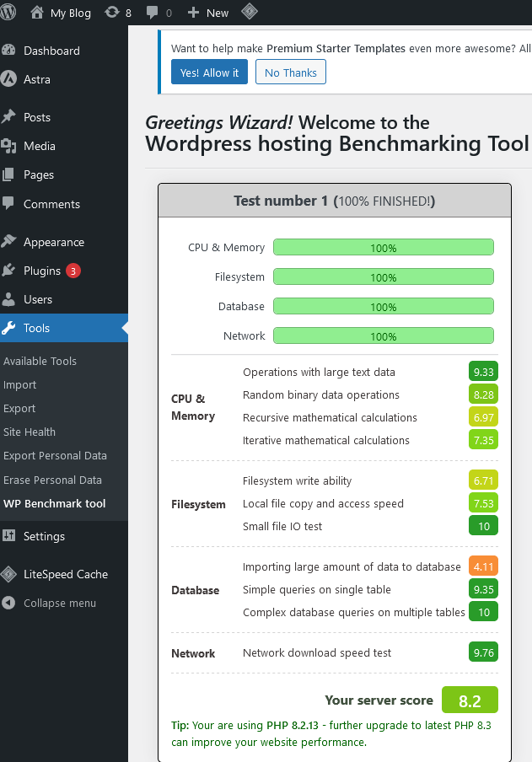Click the Filesystem progress bar
532x762 pixels.
click(x=384, y=277)
